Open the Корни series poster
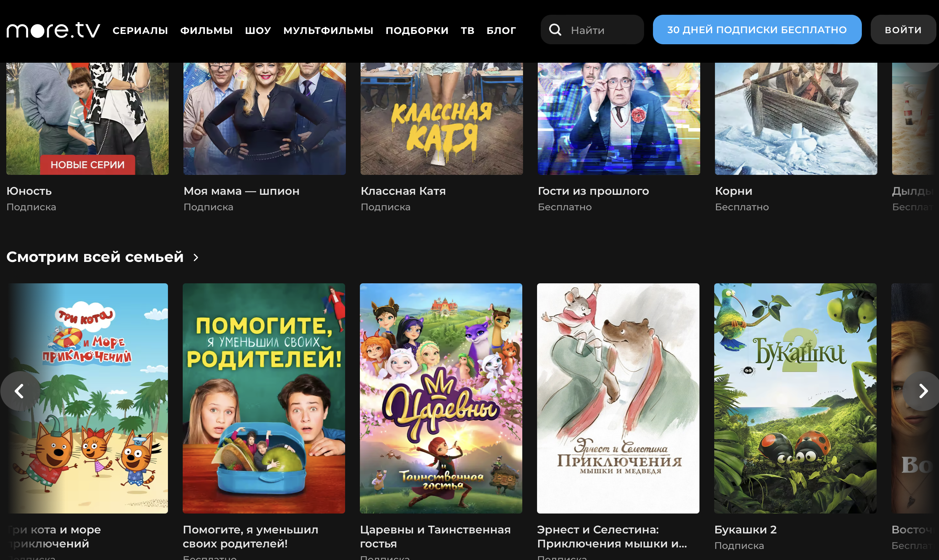The image size is (939, 560). click(796, 118)
